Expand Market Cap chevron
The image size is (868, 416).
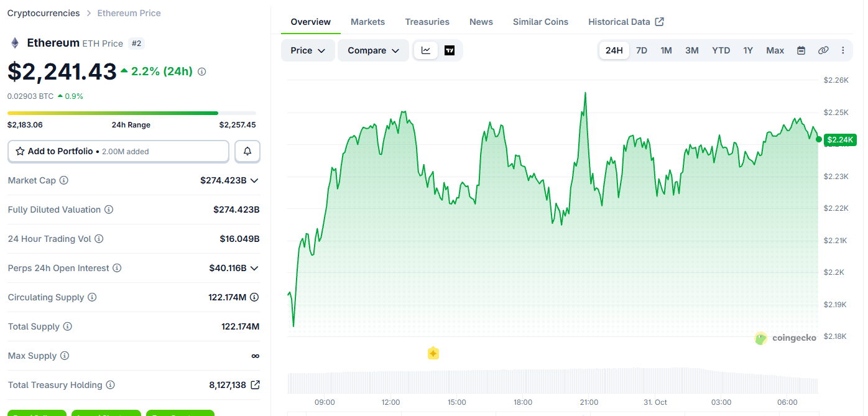pyautogui.click(x=254, y=180)
